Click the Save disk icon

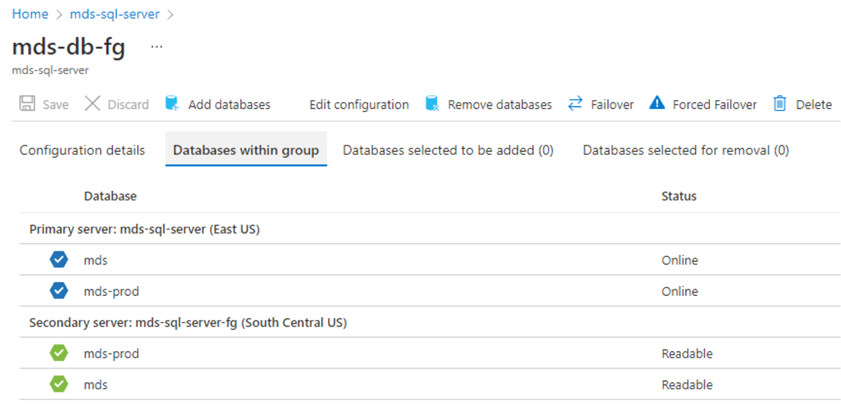click(x=28, y=104)
